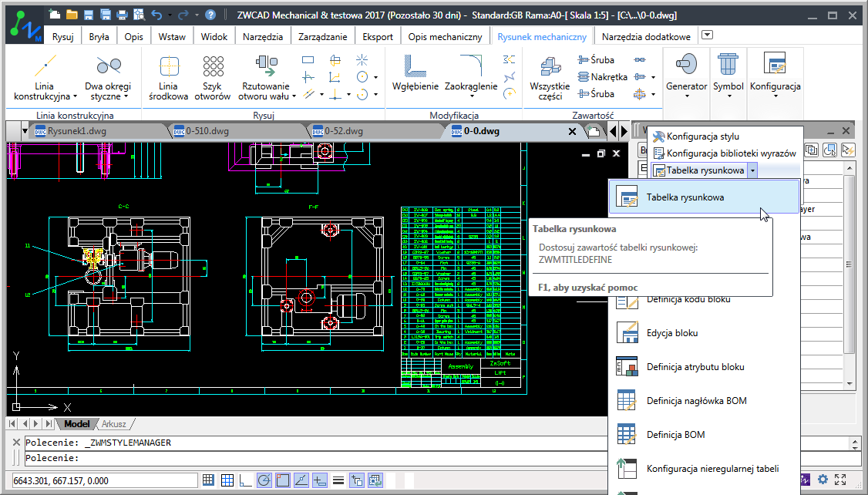Screen dimensions: 868x495
Task: Toggle object snap tracking in status bar
Action: pos(301,480)
